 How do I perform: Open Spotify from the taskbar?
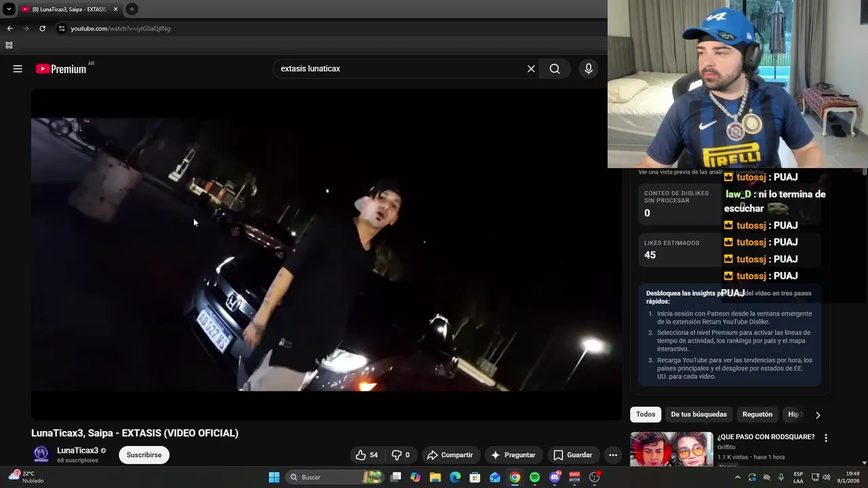coord(534,477)
